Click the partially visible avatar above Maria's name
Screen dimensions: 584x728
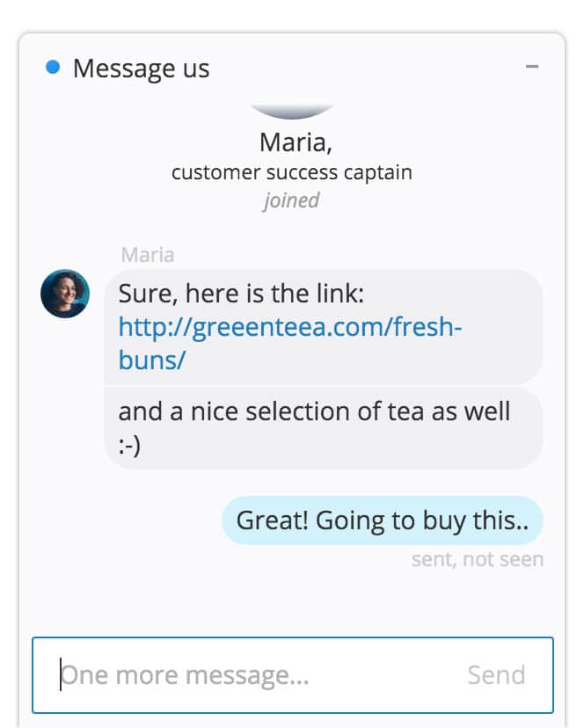point(292,112)
